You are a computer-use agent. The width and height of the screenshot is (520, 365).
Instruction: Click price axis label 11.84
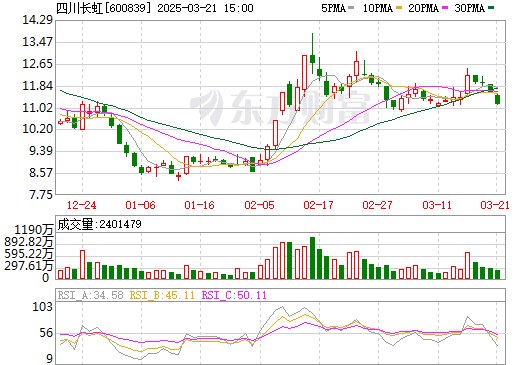pyautogui.click(x=37, y=86)
